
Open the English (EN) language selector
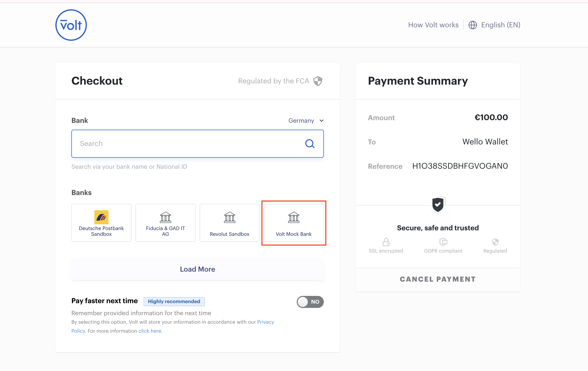coord(494,25)
